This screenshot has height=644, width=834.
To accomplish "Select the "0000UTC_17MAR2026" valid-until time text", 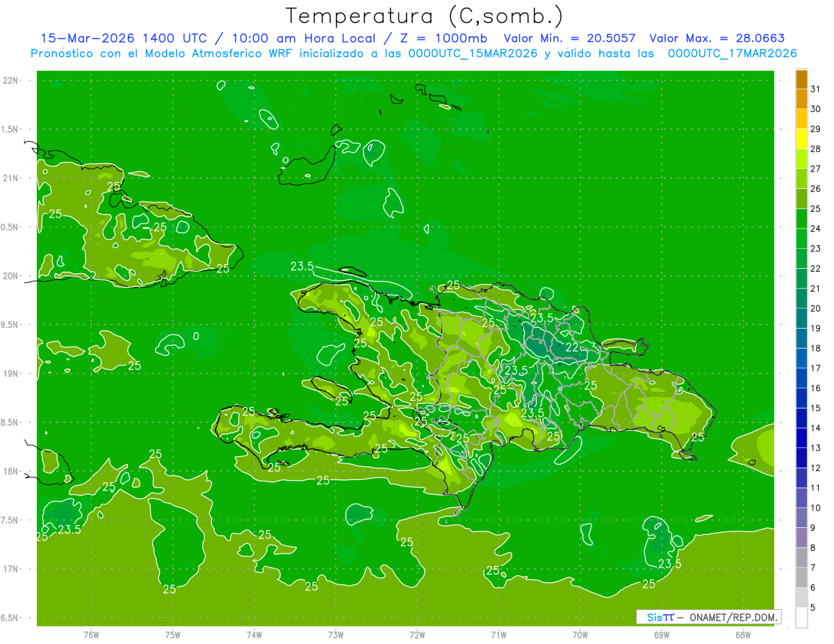I will 732,53.
